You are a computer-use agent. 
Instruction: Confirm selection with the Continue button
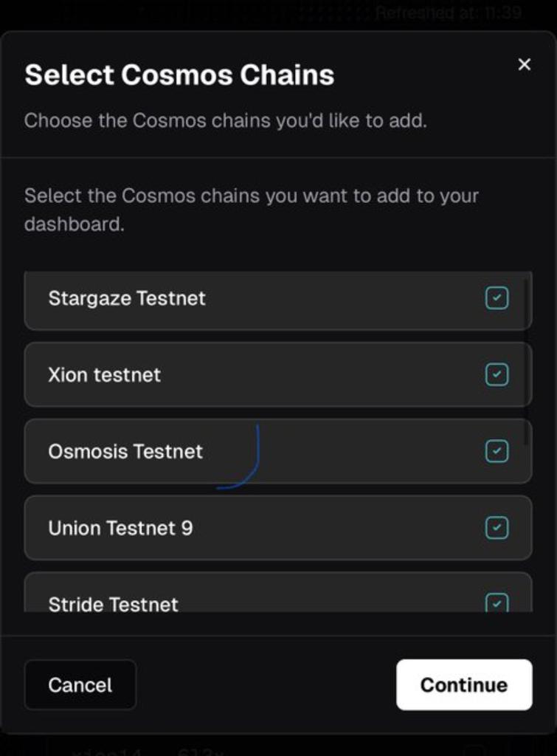pos(464,684)
